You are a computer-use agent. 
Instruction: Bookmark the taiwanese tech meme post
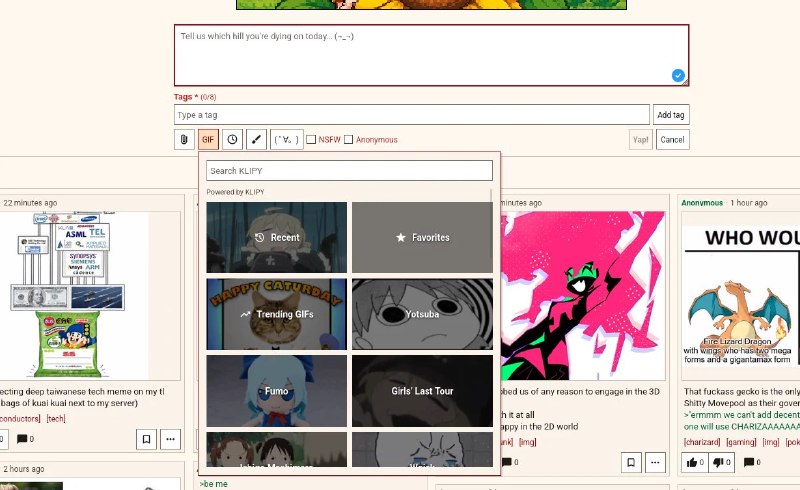pos(146,439)
